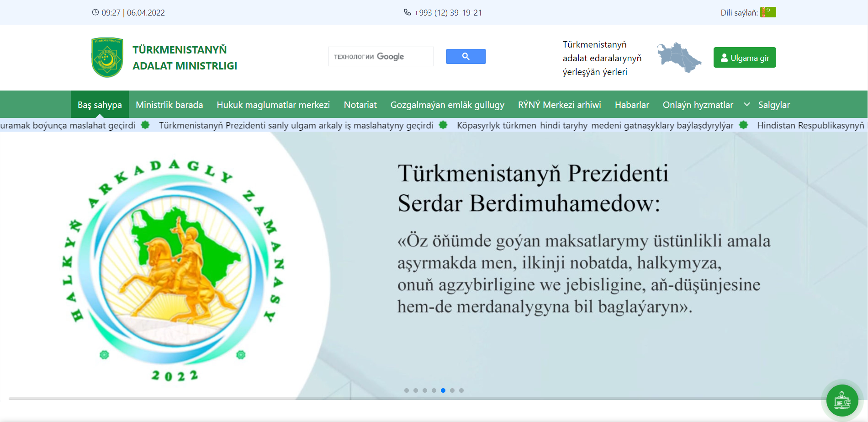Open the green floating chat assistant icon
Screen dimensions: 868x422
coord(842,401)
